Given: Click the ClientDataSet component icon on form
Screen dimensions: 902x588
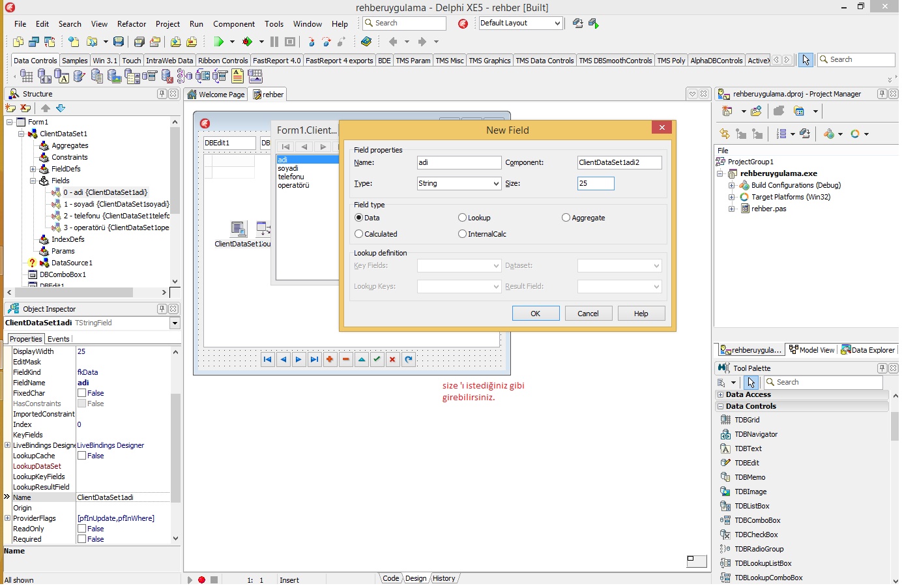Looking at the screenshot, I should pos(239,229).
